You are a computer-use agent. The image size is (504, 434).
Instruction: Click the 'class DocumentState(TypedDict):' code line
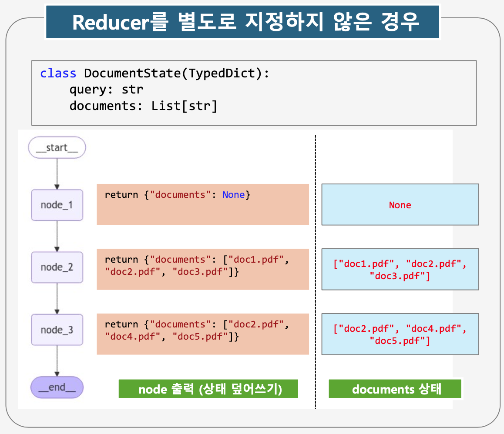pos(155,73)
